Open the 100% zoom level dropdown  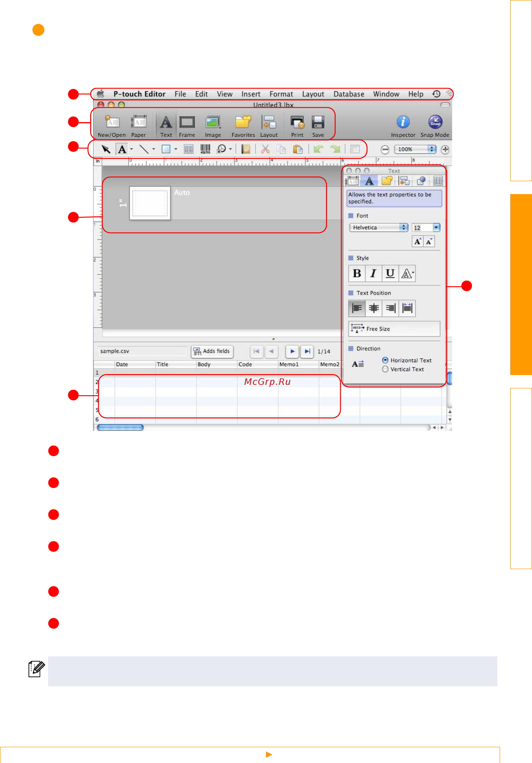(x=415, y=149)
